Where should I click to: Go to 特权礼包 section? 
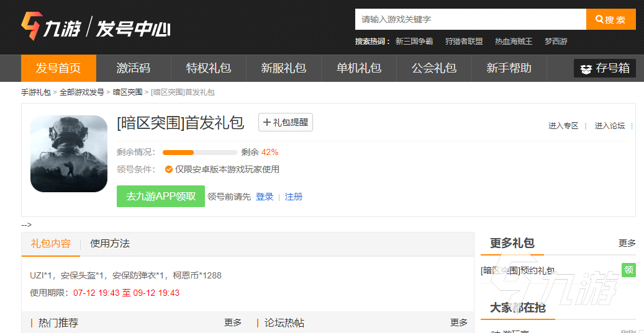(x=209, y=68)
